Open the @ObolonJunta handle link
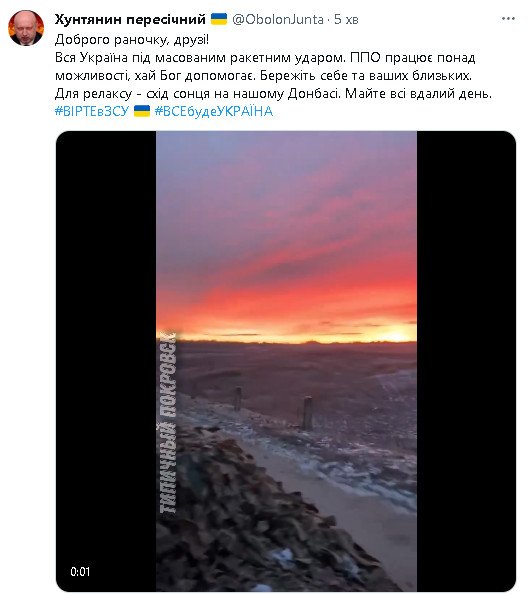Screen dimensions: 528x594 click(278, 19)
